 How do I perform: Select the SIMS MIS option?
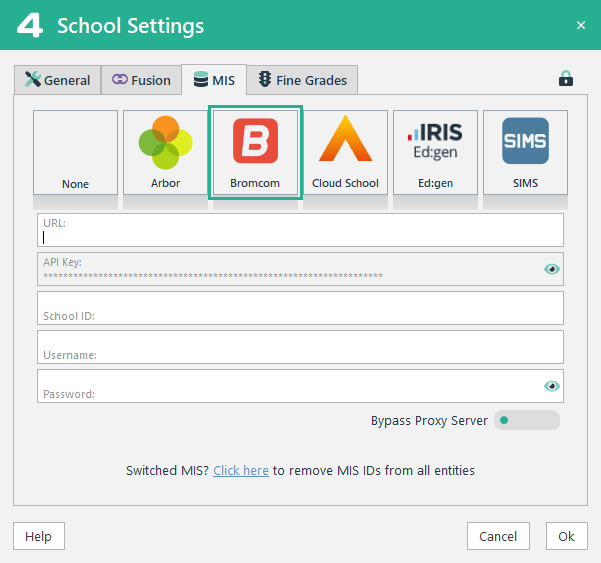pyautogui.click(x=525, y=153)
